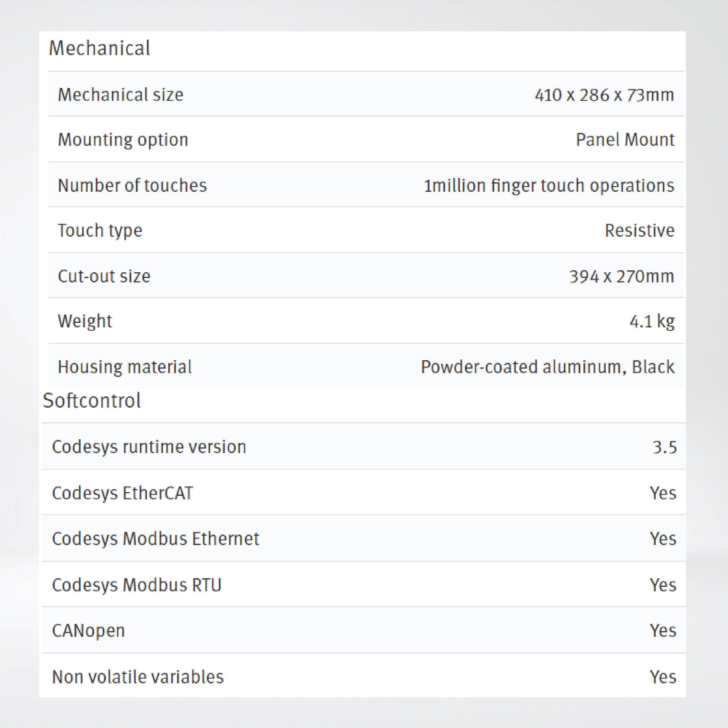Select the Mechanical size row label
This screenshot has width=728, height=728.
121,95
